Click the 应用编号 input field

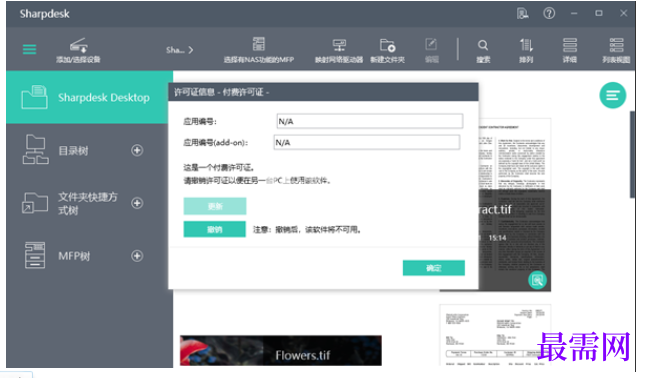(x=370, y=121)
